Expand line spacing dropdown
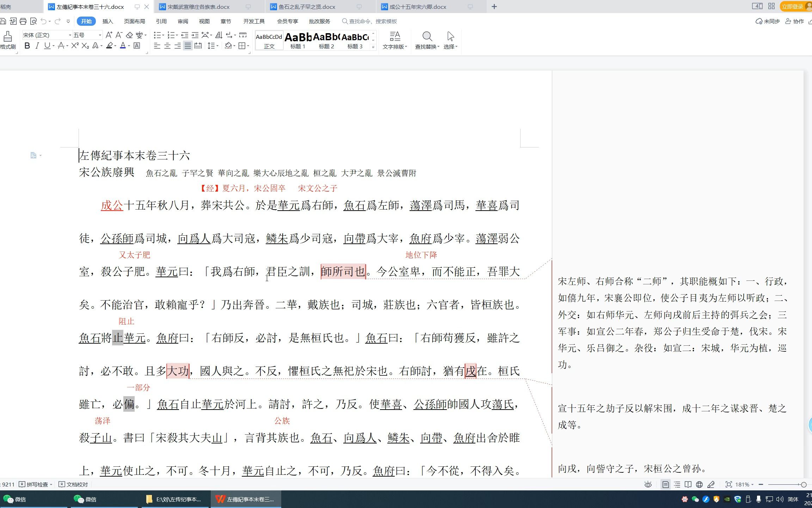Screen dimensions: 812x508 click(x=217, y=46)
